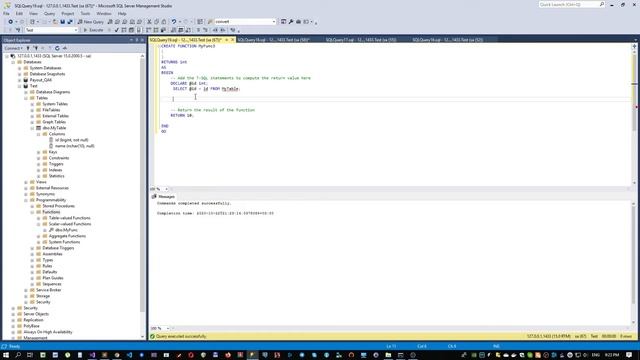Click Refresh icon in Object Explorer toolbar

[x=57, y=48]
